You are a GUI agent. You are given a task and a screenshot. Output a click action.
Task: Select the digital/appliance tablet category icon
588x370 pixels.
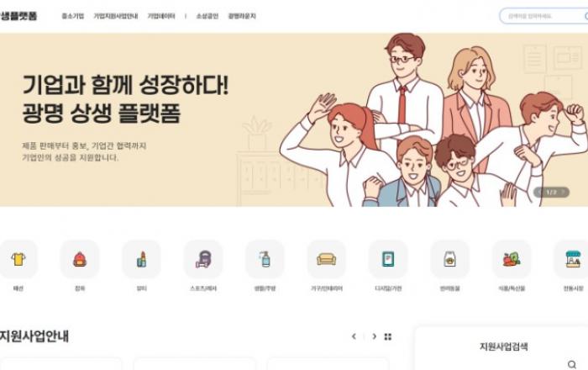pyautogui.click(x=388, y=259)
